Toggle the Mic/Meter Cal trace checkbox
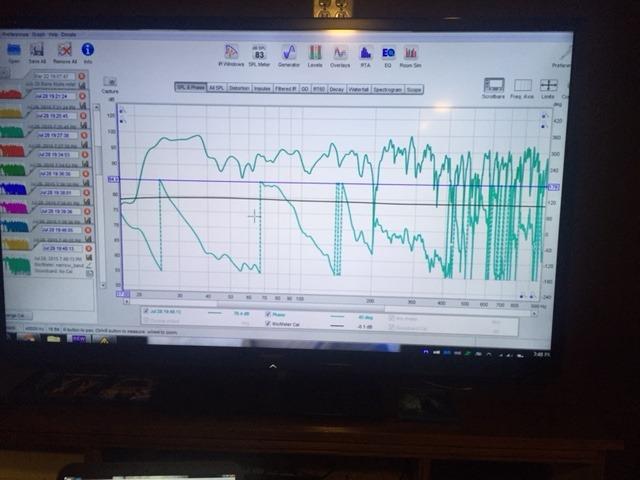 (x=268, y=324)
